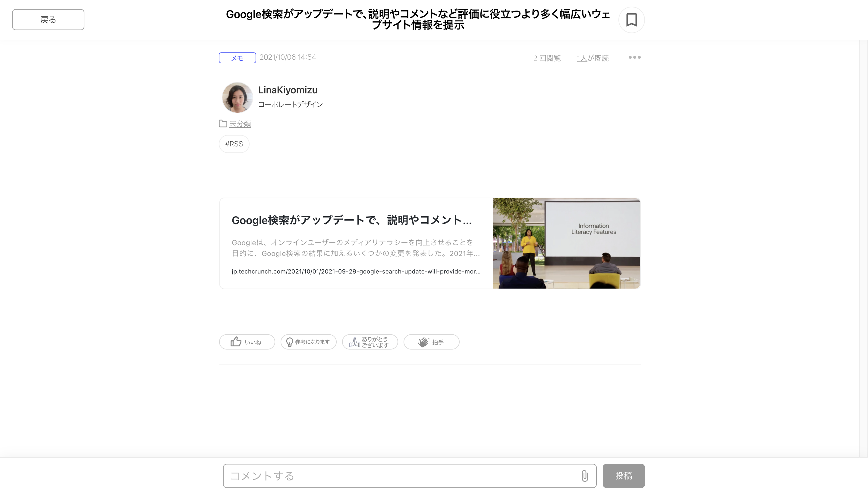Open the three-dot more options menu

pos(634,57)
